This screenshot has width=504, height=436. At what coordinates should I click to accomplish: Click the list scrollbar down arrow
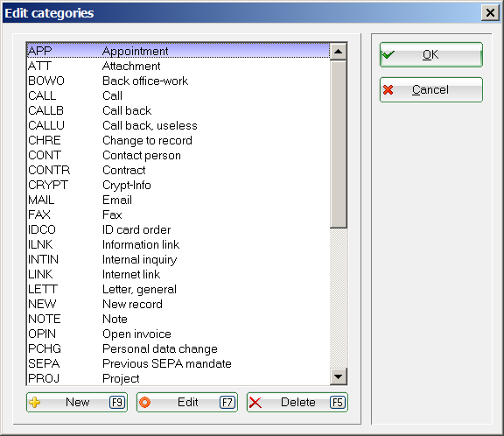(338, 376)
